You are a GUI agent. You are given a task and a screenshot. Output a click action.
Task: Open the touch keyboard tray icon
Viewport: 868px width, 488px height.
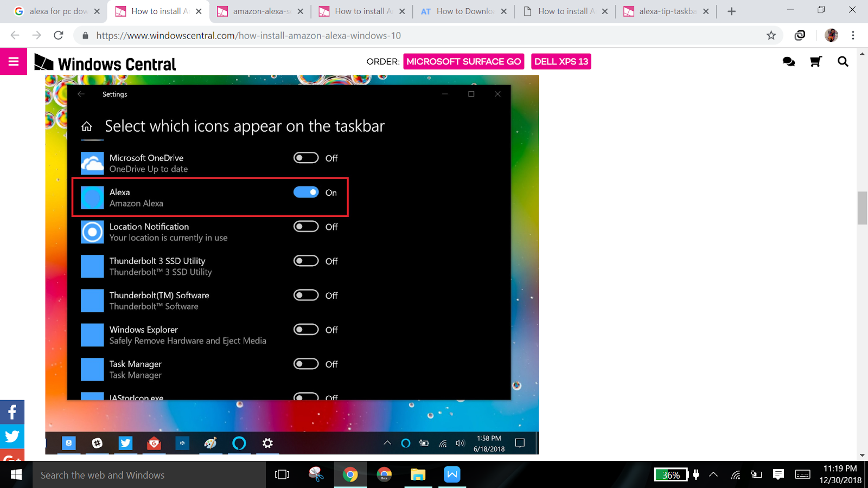pos(803,475)
